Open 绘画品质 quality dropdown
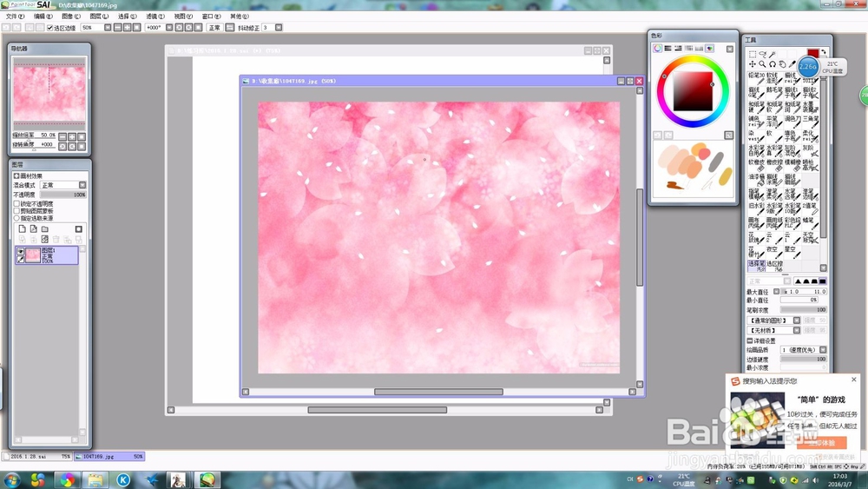The height and width of the screenshot is (489, 868). coord(823,349)
